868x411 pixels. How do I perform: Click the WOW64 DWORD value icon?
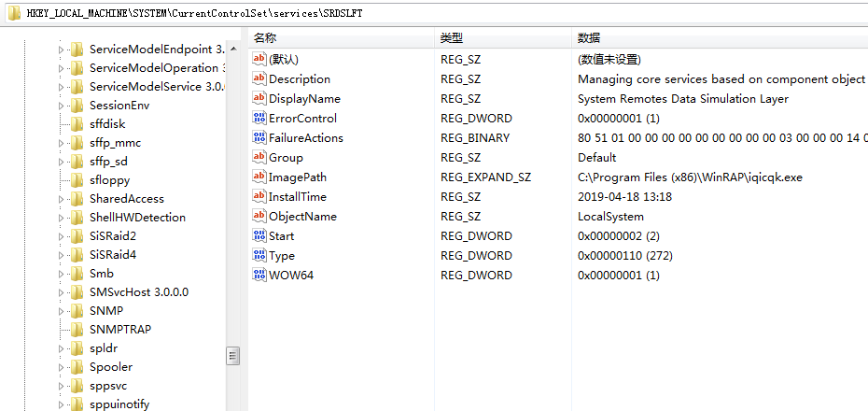259,275
